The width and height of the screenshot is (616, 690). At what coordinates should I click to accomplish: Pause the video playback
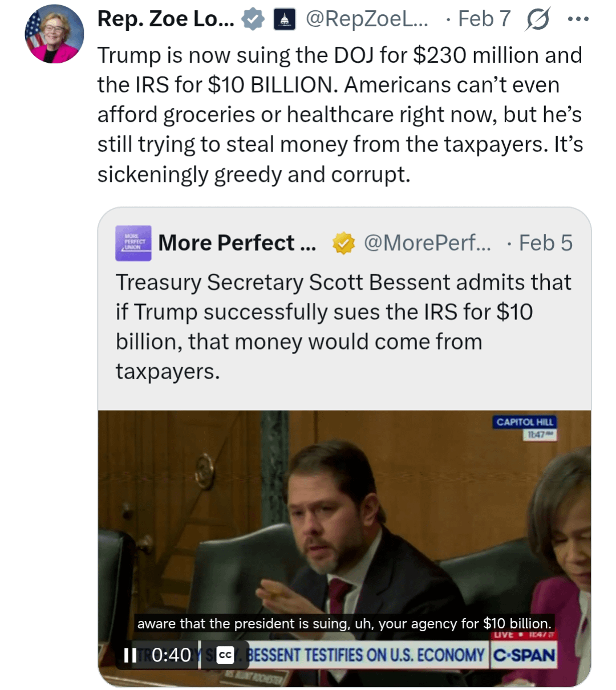pos(130,655)
